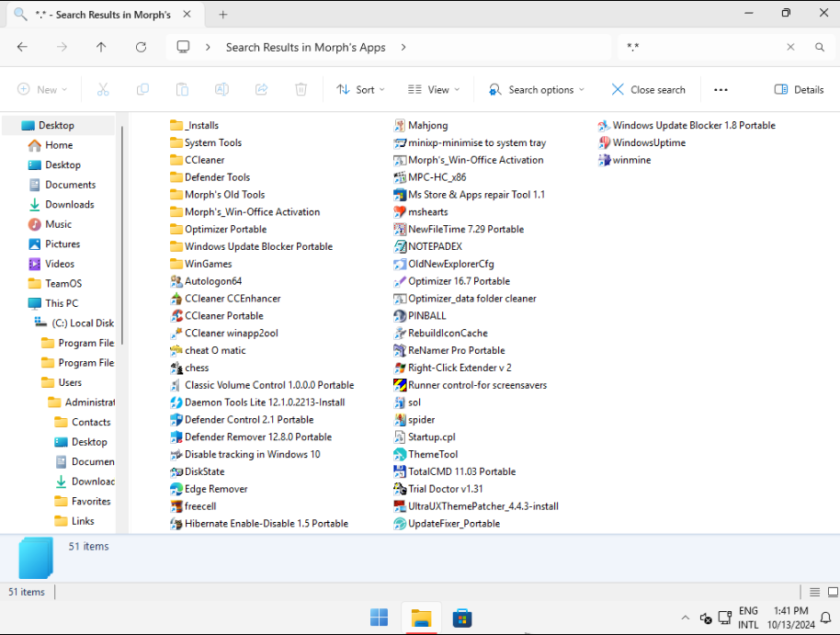Click the Paste clipboard icon

(x=182, y=89)
